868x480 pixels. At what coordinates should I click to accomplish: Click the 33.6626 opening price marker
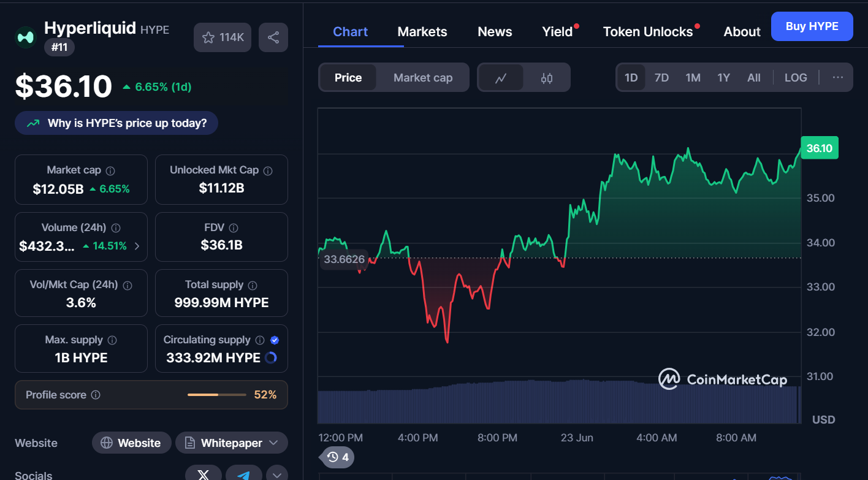pyautogui.click(x=344, y=259)
